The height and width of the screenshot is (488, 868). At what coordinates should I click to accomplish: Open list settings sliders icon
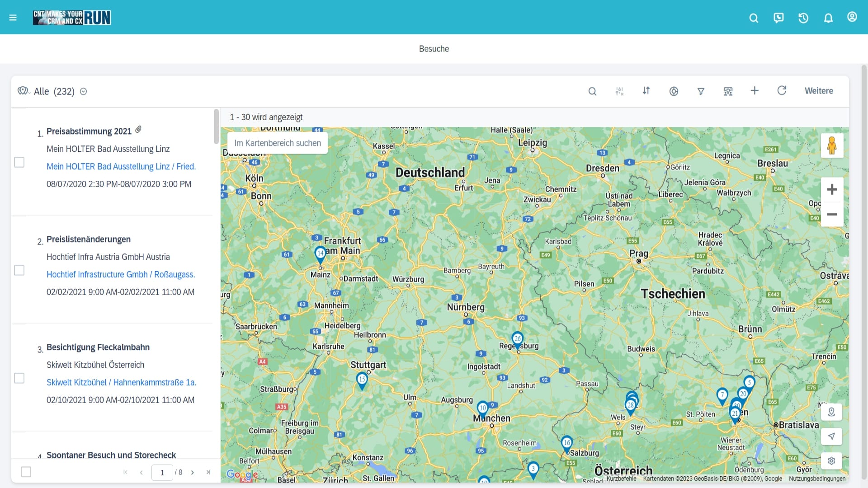[619, 91]
